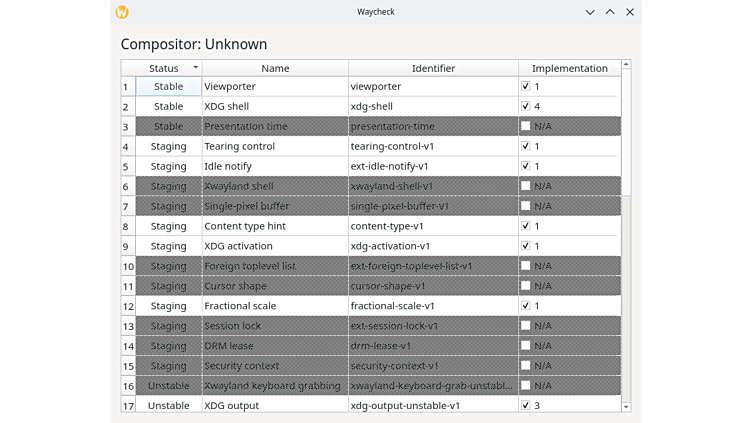
Task: Select row number 4 header
Action: 128,147
